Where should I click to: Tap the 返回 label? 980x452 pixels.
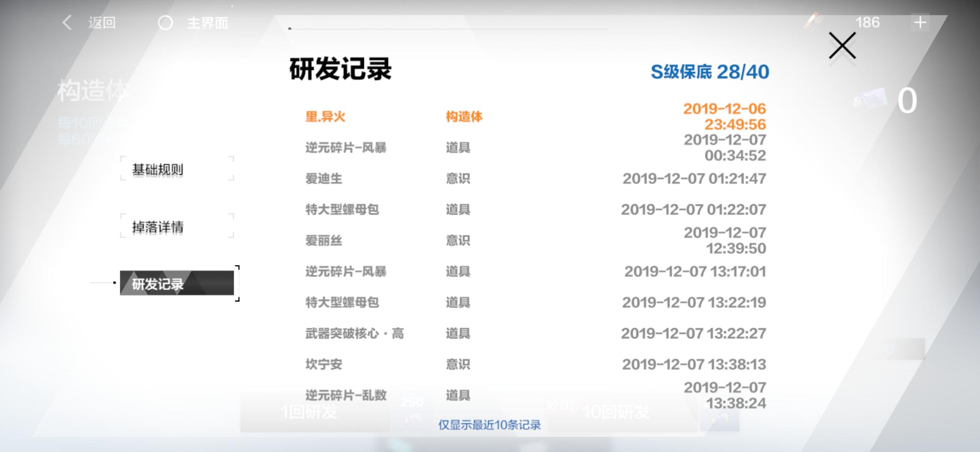pyautogui.click(x=102, y=23)
